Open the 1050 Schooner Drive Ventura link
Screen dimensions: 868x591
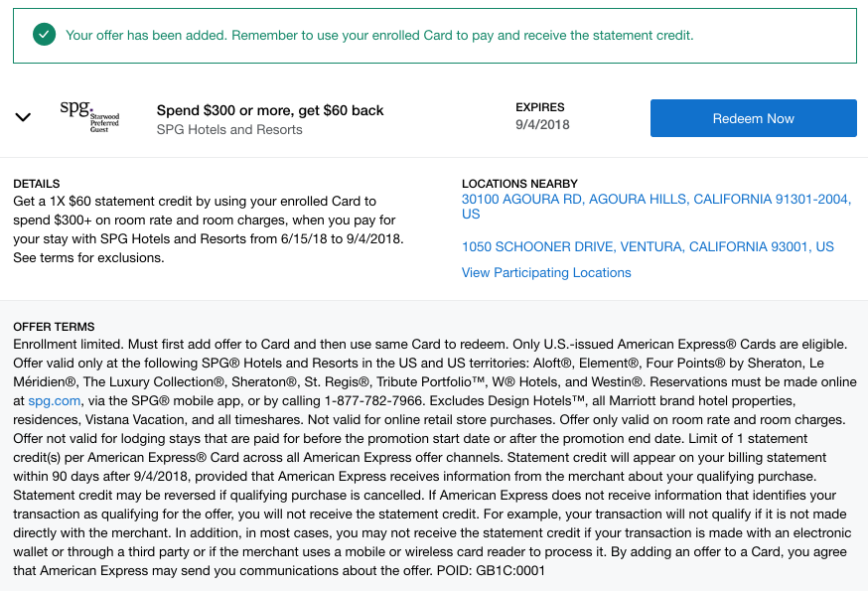648,246
